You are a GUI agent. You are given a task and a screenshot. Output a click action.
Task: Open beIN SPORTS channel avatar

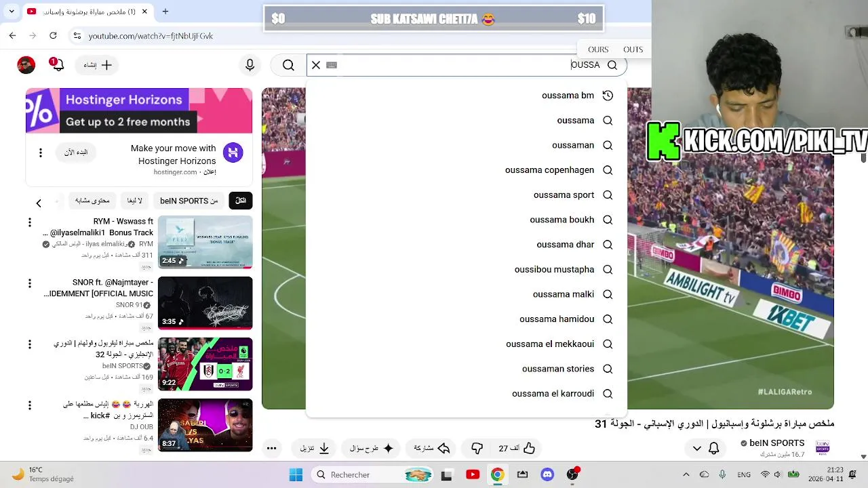[823, 448]
